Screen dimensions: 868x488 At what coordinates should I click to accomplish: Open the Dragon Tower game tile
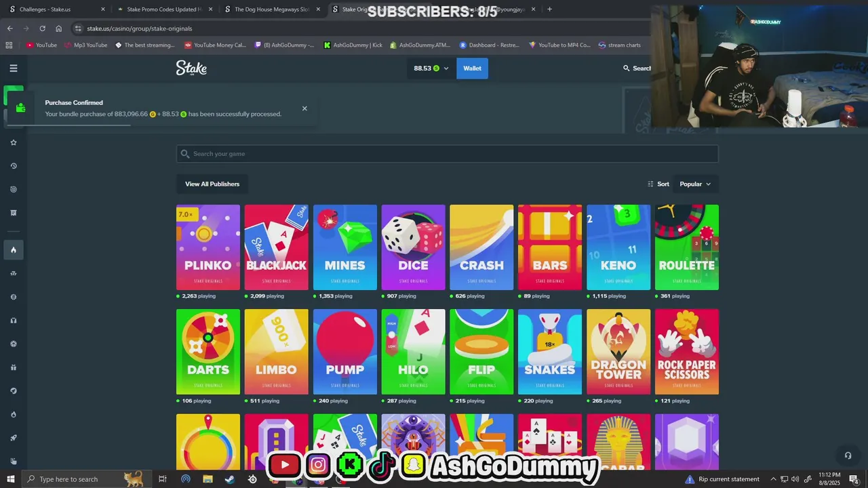tap(618, 352)
